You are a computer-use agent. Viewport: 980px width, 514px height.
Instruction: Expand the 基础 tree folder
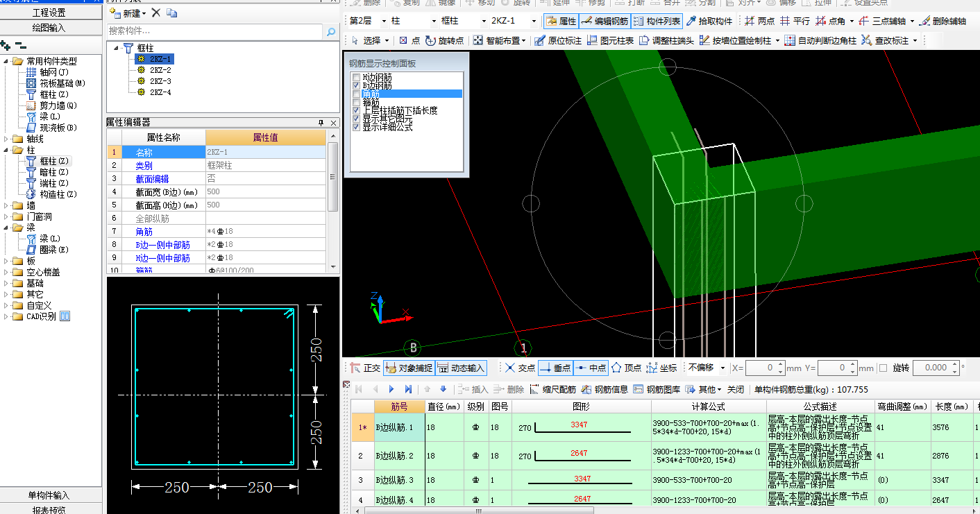coord(6,283)
